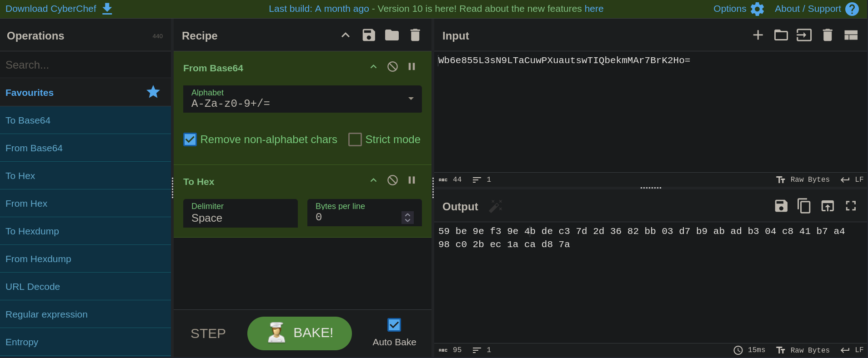This screenshot has height=358, width=868.
Task: Change input end-of-line LF sequence
Action: pos(852,179)
